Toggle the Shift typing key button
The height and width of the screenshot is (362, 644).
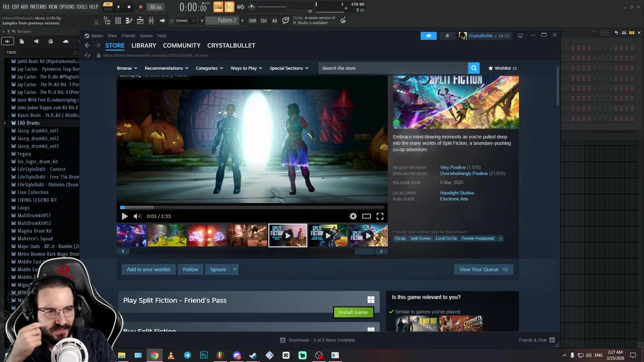point(253,21)
